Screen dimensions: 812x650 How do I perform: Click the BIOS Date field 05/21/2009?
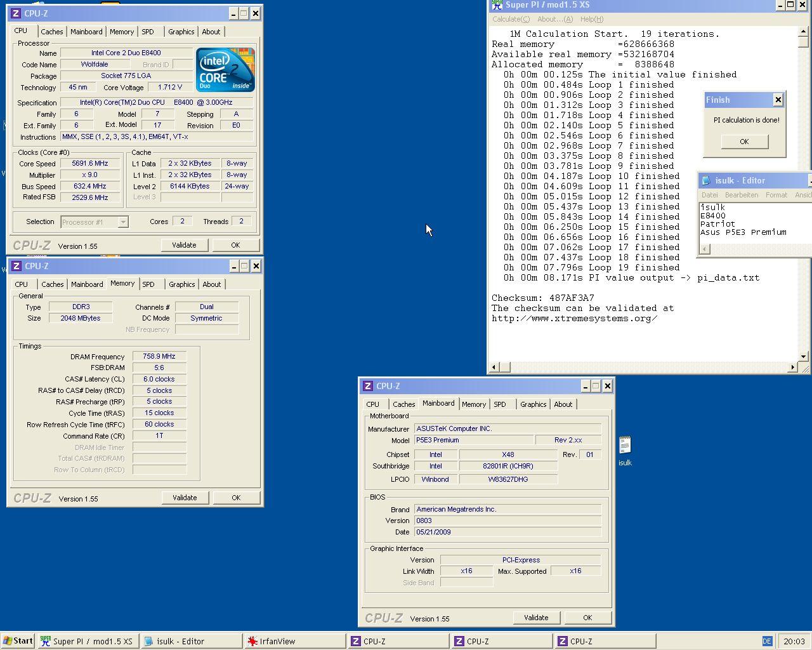507,532
